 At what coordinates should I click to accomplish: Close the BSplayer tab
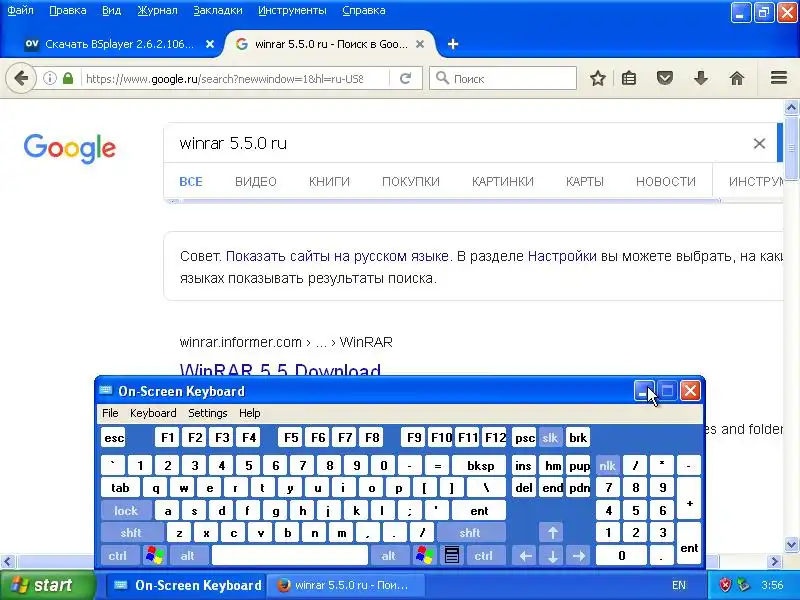click(x=210, y=44)
